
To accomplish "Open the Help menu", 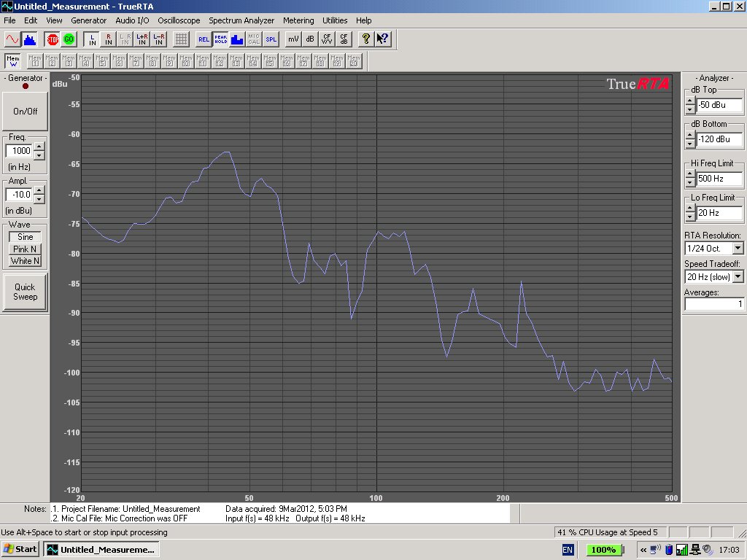I will [363, 20].
